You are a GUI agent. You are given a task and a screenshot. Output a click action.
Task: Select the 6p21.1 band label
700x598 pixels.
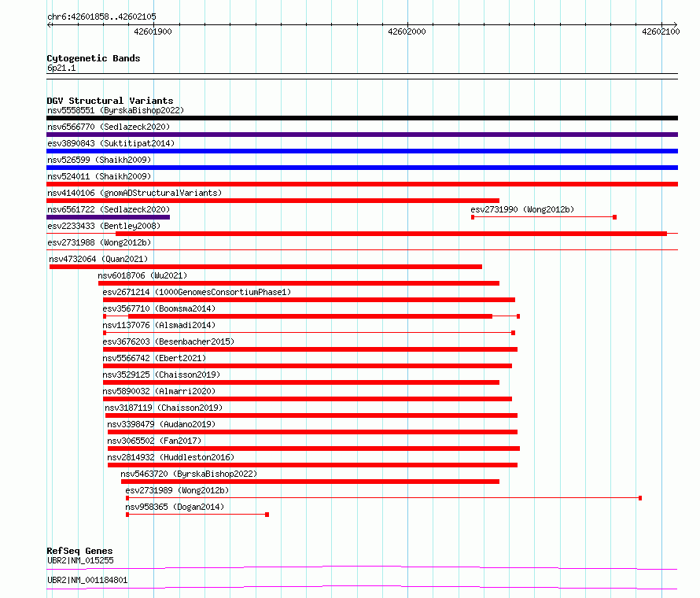click(61, 68)
